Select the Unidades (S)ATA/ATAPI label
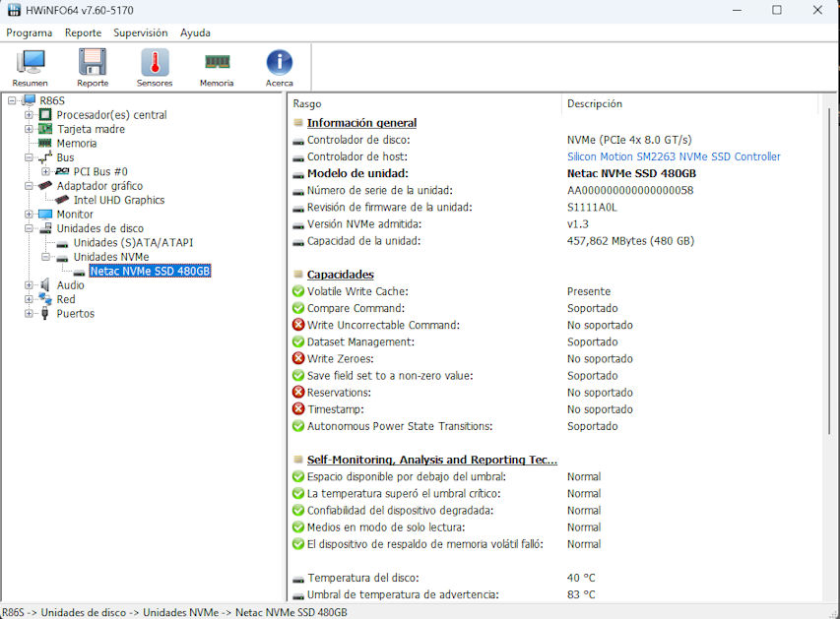 click(x=133, y=242)
